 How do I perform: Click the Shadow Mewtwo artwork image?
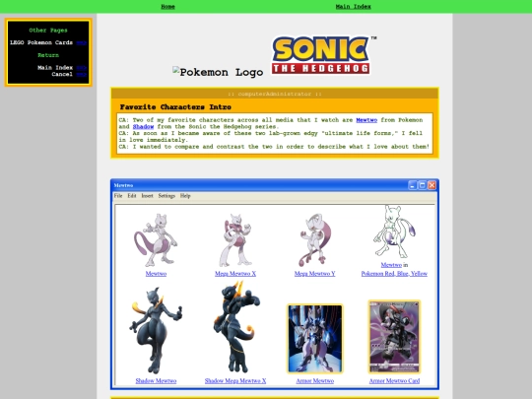coord(156,330)
